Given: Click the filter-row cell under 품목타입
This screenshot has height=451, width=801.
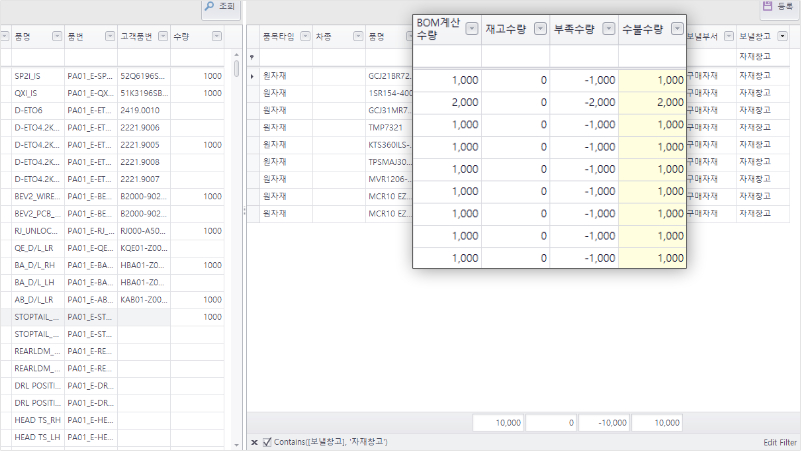Looking at the screenshot, I should [286, 57].
